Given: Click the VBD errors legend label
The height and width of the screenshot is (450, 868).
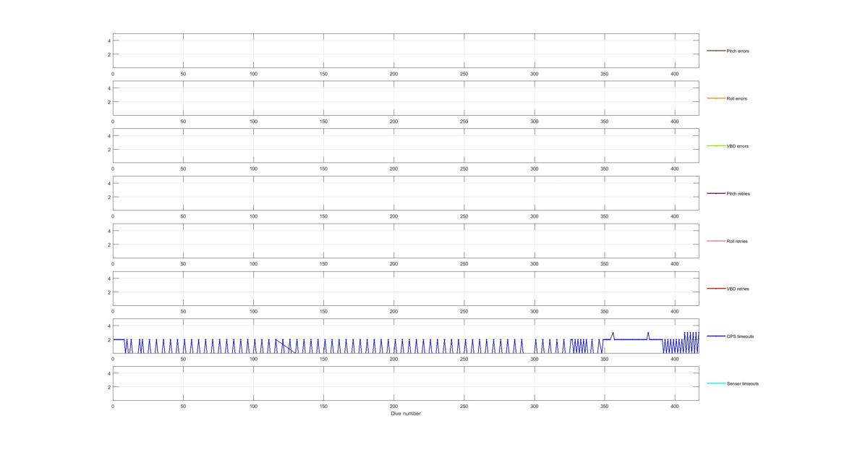Looking at the screenshot, I should click(737, 146).
